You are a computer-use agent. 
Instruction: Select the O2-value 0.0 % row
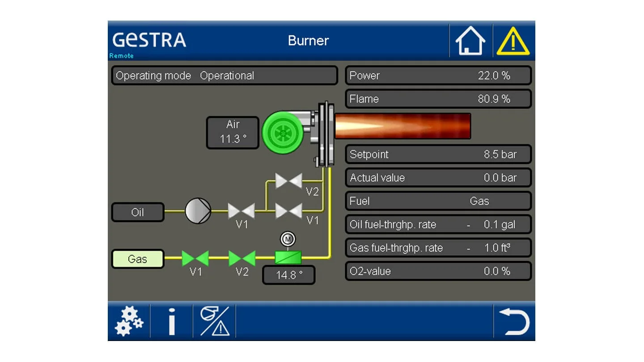pyautogui.click(x=438, y=271)
